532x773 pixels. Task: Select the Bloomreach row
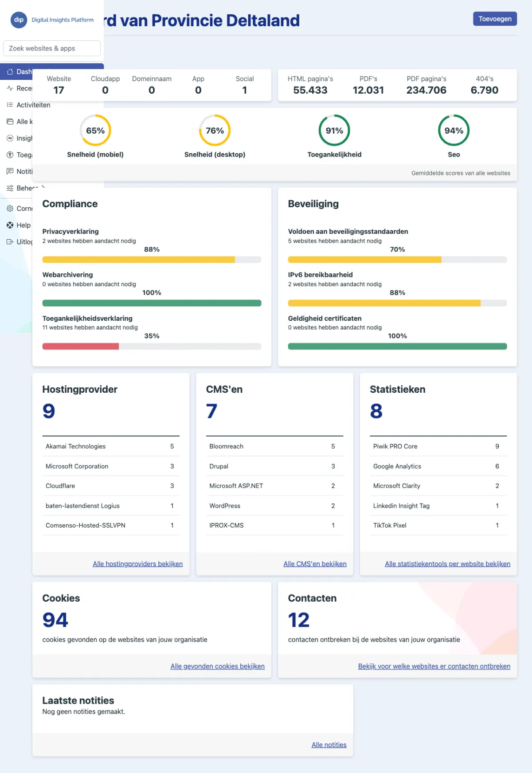pos(274,446)
